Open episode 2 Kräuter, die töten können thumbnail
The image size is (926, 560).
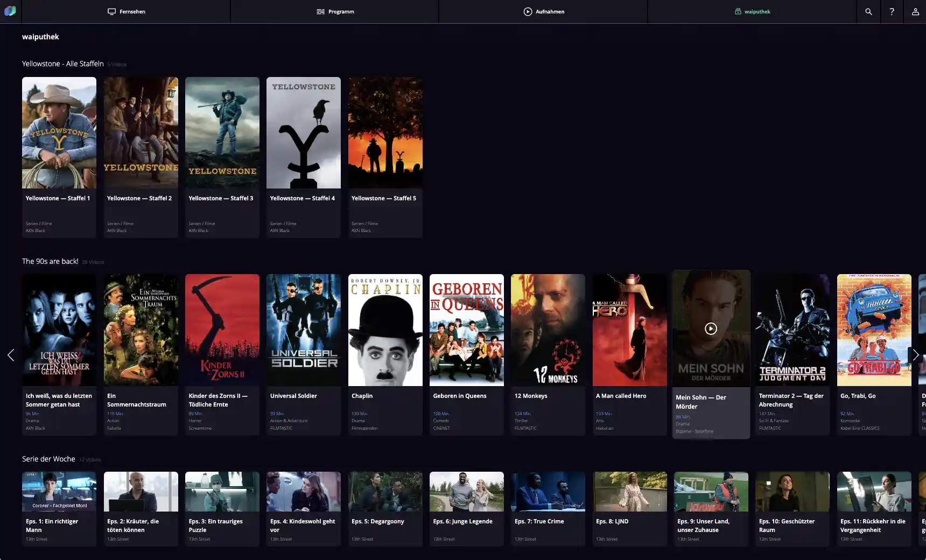(x=141, y=492)
